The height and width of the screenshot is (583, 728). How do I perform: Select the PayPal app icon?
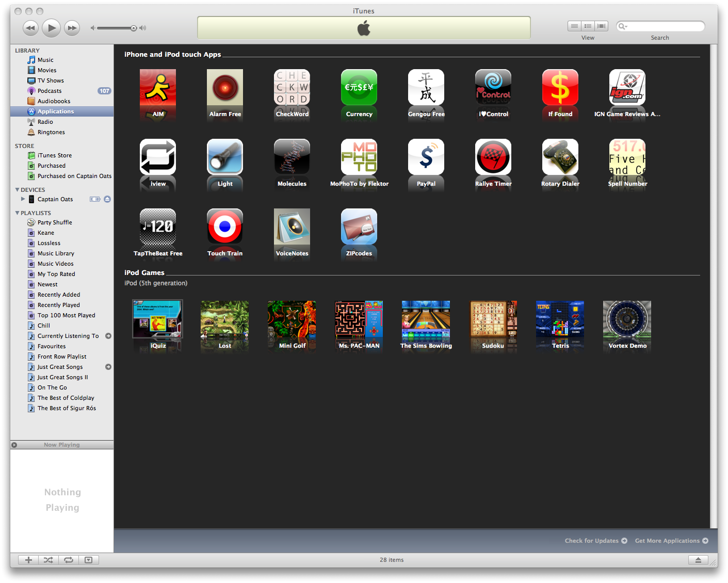coord(426,157)
